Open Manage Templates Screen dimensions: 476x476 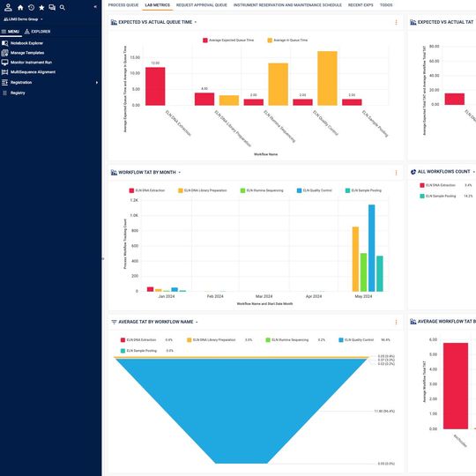coord(27,53)
